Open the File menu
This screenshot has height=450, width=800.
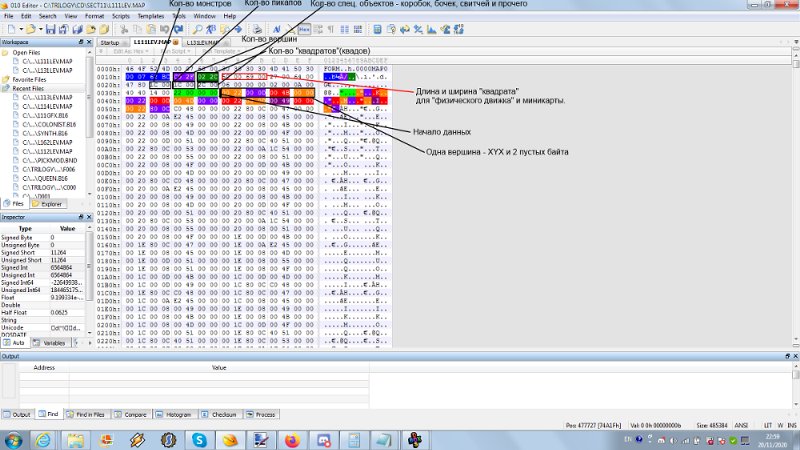pyautogui.click(x=9, y=16)
